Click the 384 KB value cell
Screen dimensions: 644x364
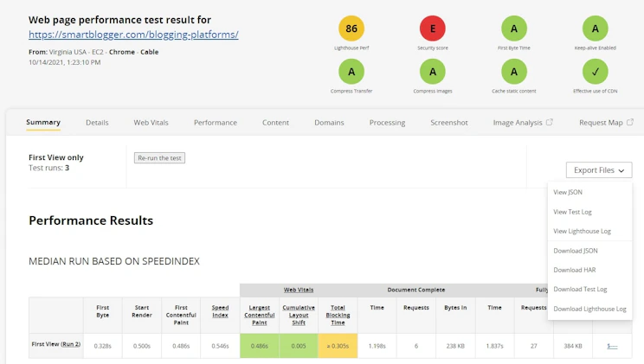pyautogui.click(x=573, y=346)
